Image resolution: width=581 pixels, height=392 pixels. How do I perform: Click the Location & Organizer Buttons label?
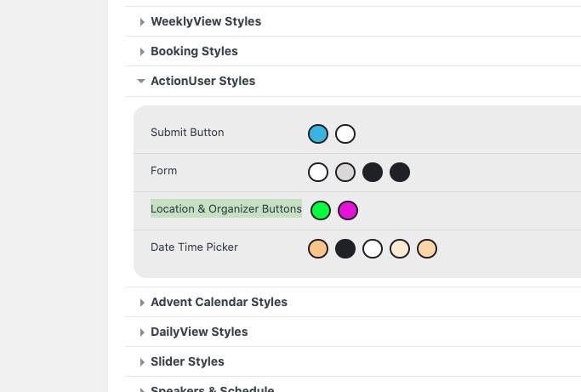point(226,208)
